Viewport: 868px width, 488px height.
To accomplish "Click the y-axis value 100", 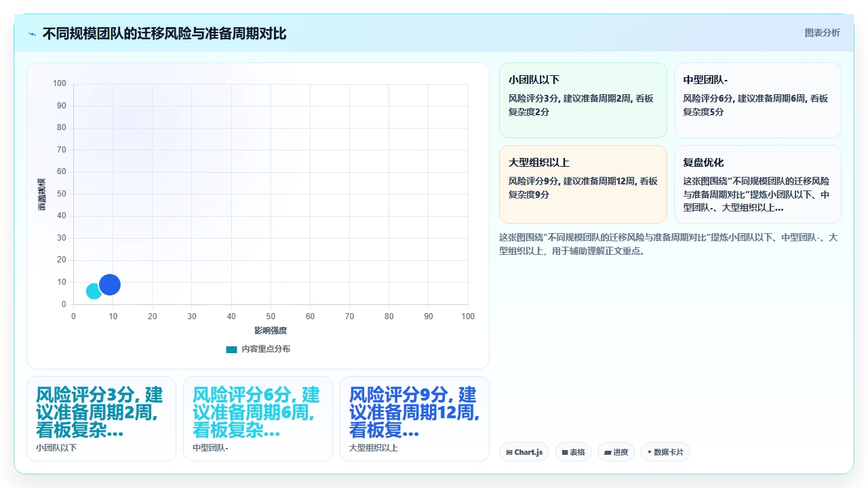I will click(59, 83).
